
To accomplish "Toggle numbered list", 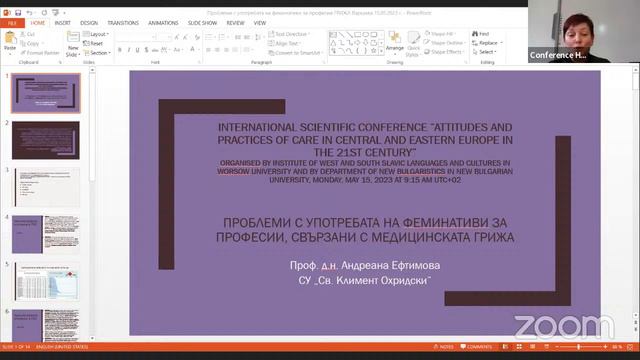I will [x=223, y=37].
